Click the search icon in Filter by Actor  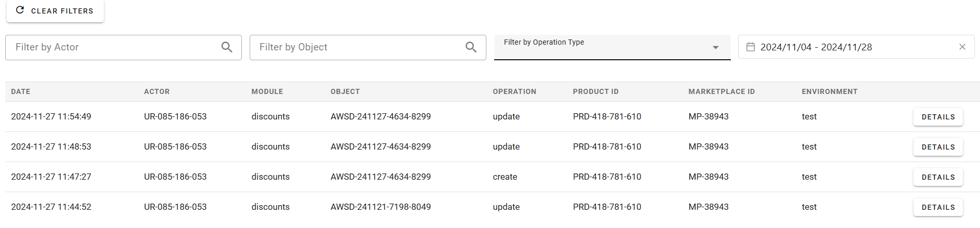coord(227,47)
